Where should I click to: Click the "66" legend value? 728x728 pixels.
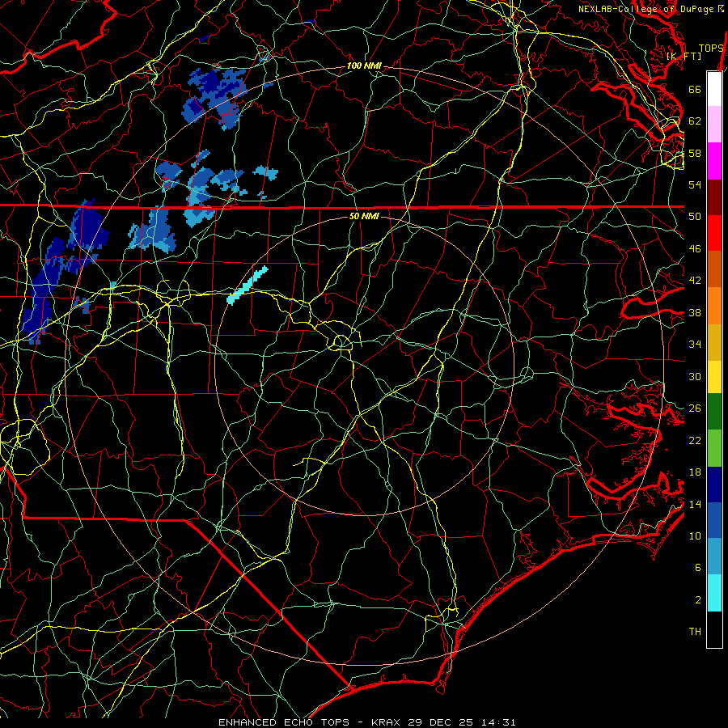point(695,89)
